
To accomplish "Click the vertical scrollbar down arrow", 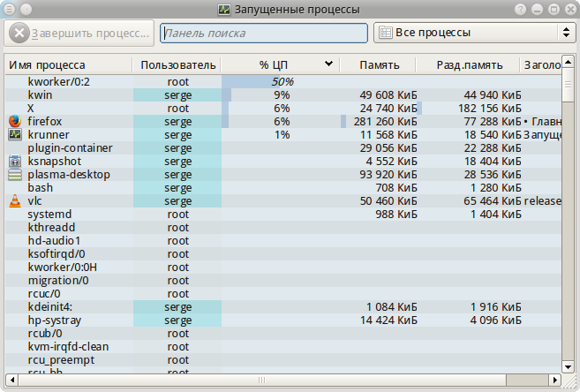I will pos(568,367).
